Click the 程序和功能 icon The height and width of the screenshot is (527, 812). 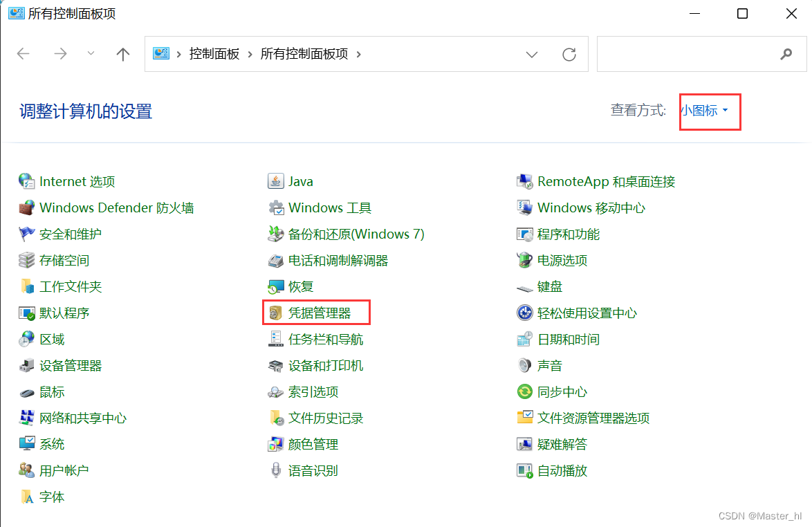(524, 234)
